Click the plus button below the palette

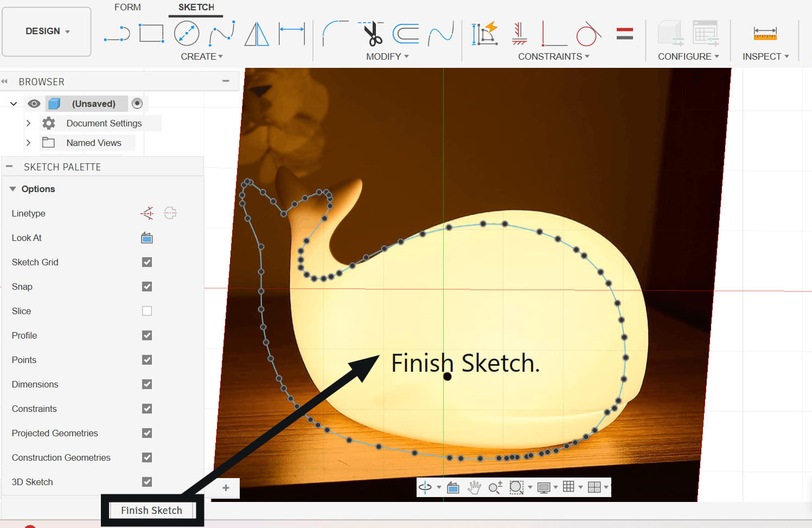coord(226,488)
